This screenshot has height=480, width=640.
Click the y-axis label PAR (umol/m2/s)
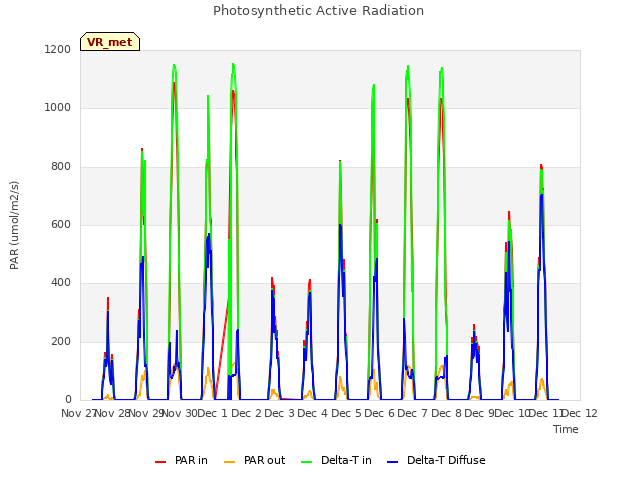[14, 225]
